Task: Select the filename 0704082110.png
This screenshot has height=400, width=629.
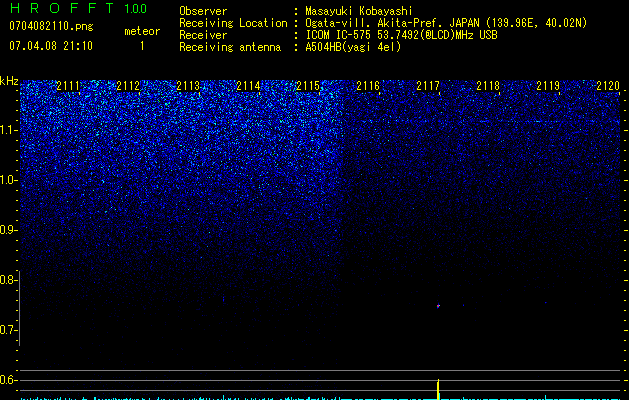Action: click(x=51, y=26)
